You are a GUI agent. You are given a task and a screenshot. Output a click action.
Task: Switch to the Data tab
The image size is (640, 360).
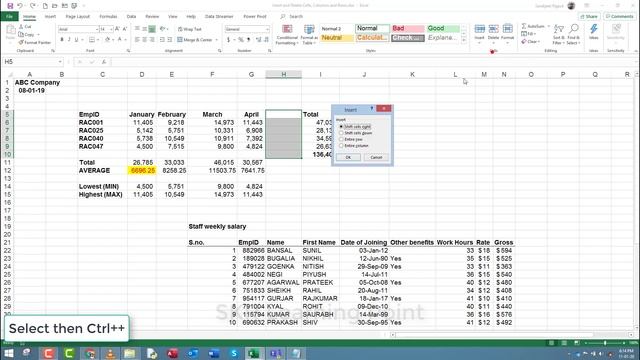(131, 17)
